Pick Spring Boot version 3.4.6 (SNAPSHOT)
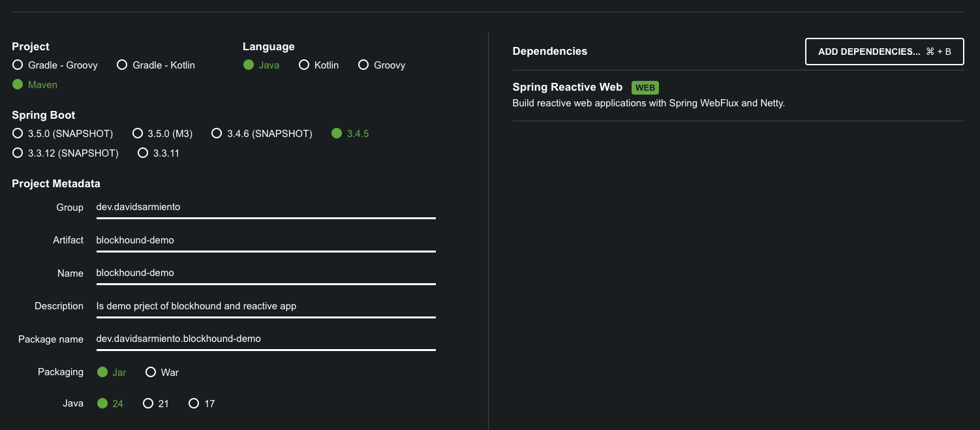The height and width of the screenshot is (430, 980). 262,134
